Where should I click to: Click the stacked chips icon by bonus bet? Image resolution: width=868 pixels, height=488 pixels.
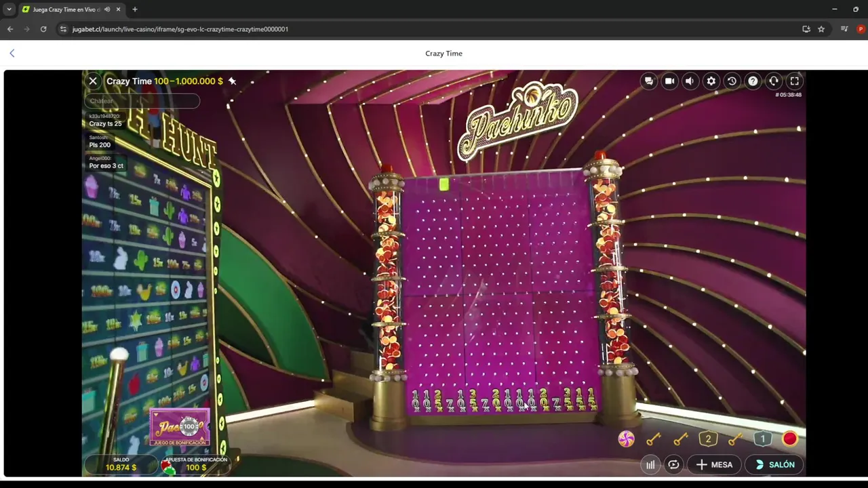pyautogui.click(x=167, y=467)
